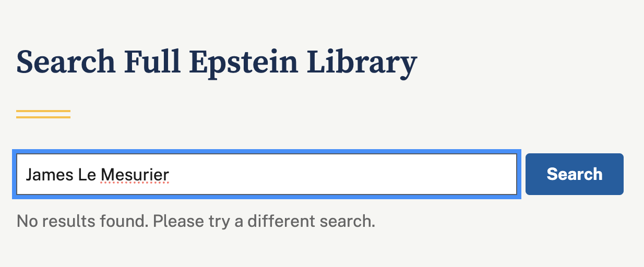Click the "No results found." message
Image resolution: width=644 pixels, height=267 pixels.
82,221
